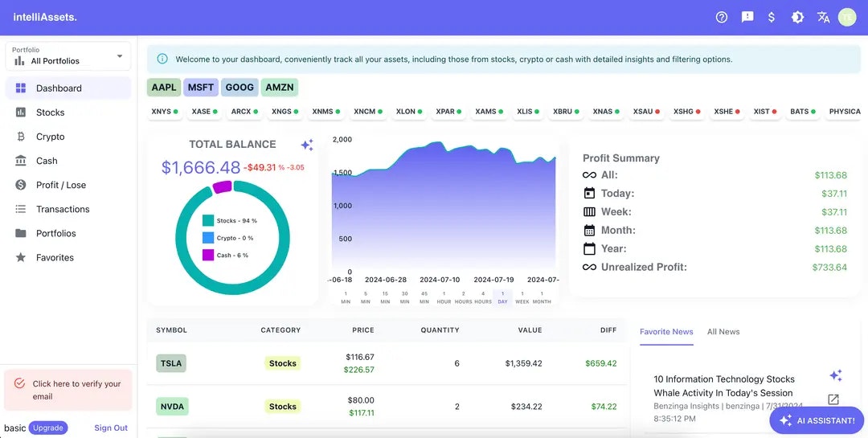Select the 5 MIN chart interval
The image size is (868, 438).
(x=366, y=297)
